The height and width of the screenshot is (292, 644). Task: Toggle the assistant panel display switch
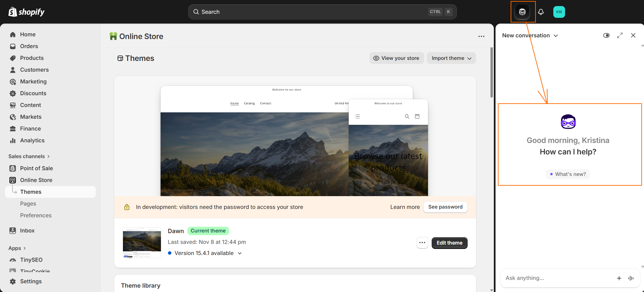click(606, 35)
